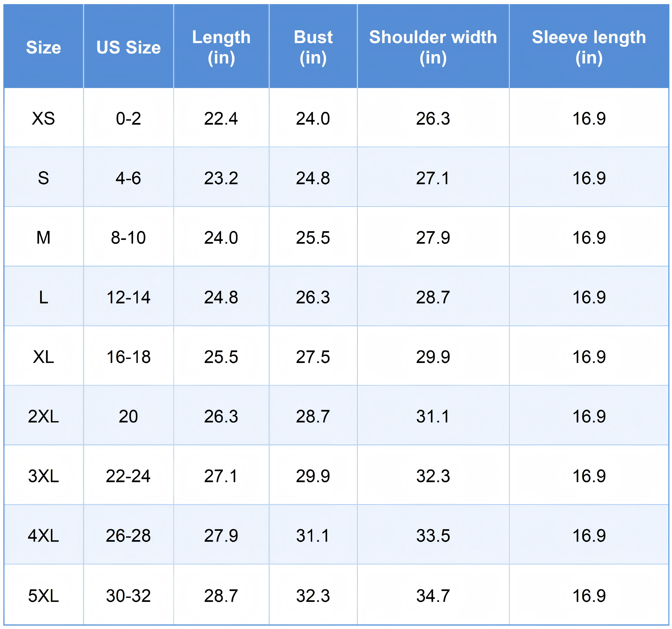Select the XS size cell

pyautogui.click(x=44, y=119)
